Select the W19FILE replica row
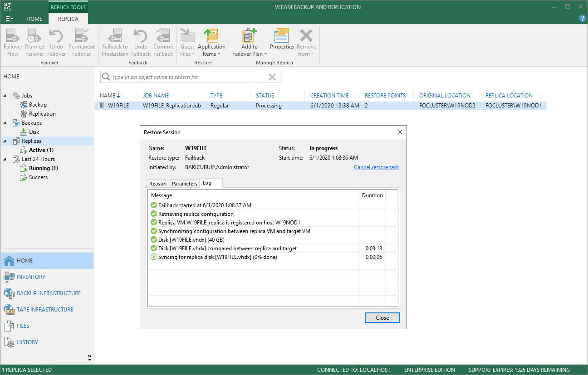This screenshot has height=375, width=588. [x=320, y=106]
